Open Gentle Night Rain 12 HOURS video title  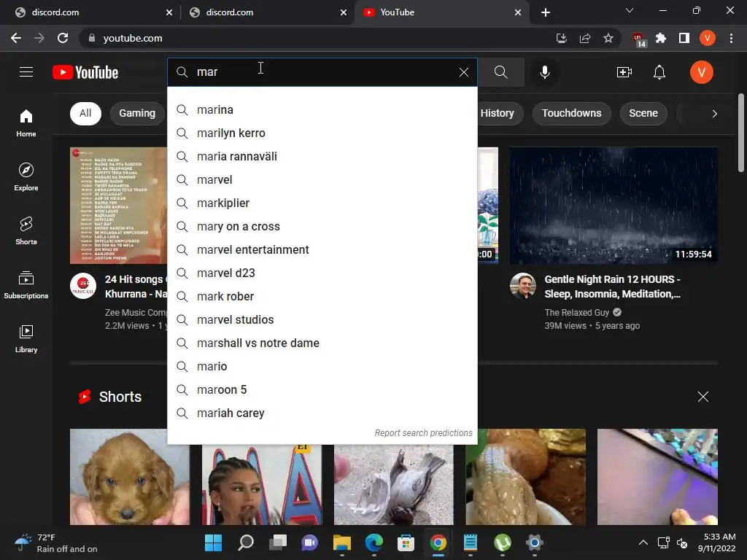tap(613, 287)
